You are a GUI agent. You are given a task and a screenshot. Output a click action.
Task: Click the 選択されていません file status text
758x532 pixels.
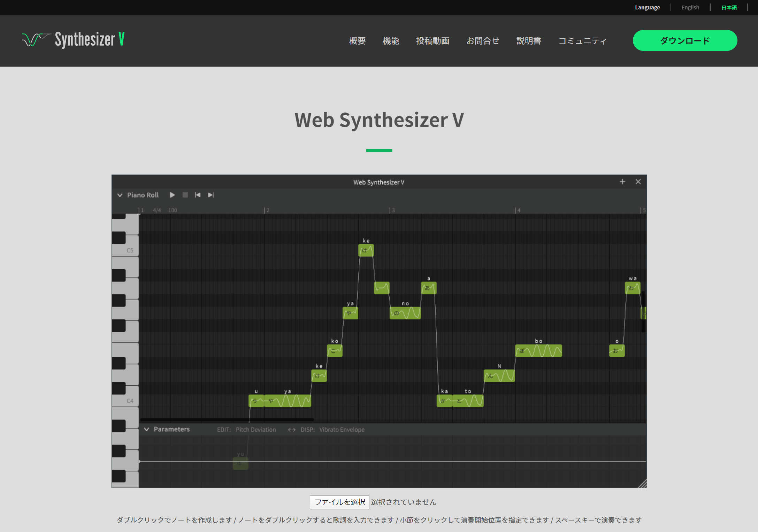coord(404,502)
